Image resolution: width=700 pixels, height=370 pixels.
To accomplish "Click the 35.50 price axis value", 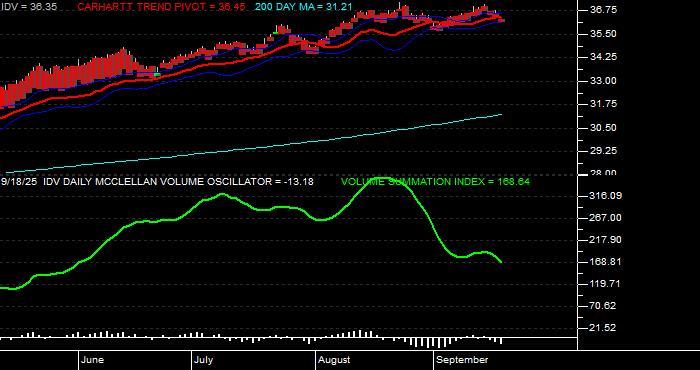I will click(x=604, y=34).
